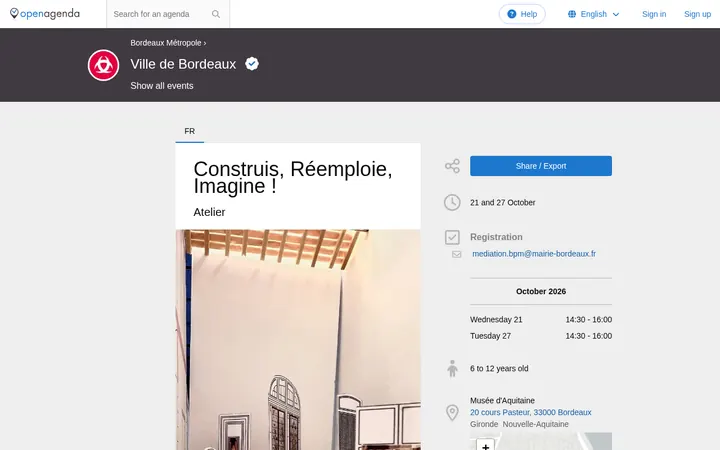The height and width of the screenshot is (450, 720).
Task: Open the mediation.bpm@mairie-bordeaux.fr email link
Action: 534,253
